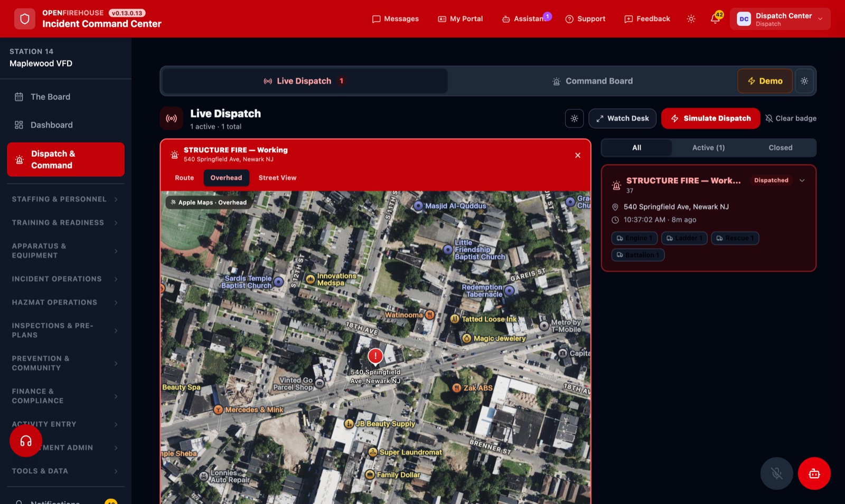Click the red headset floating button

pos(26,441)
